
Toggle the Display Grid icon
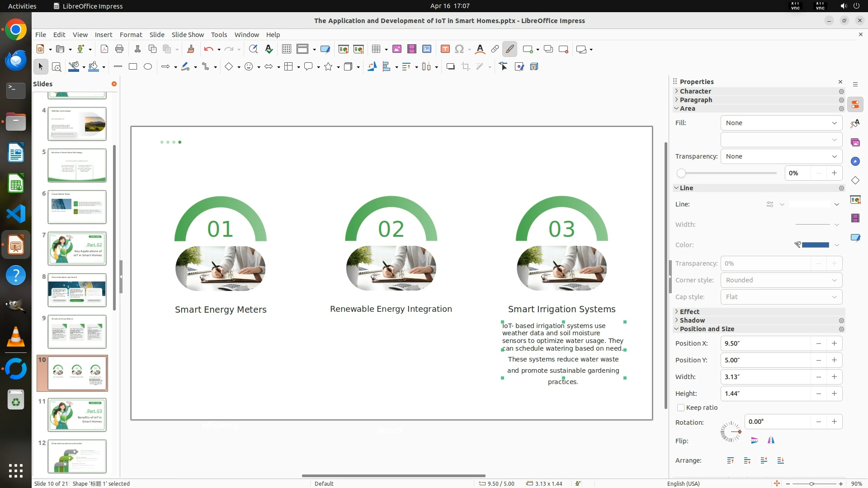tap(286, 49)
